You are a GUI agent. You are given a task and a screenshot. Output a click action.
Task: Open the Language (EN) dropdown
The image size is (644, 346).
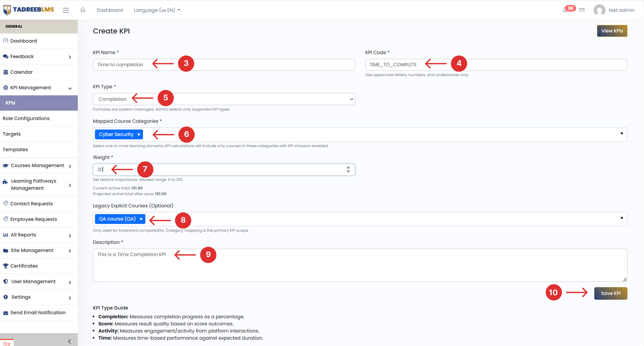click(x=157, y=10)
